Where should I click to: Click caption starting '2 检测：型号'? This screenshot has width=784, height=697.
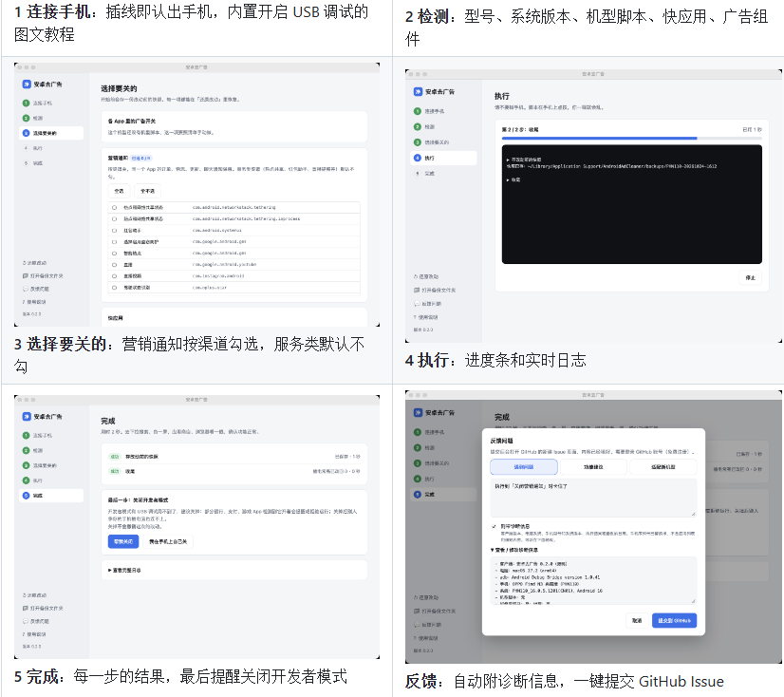click(587, 28)
